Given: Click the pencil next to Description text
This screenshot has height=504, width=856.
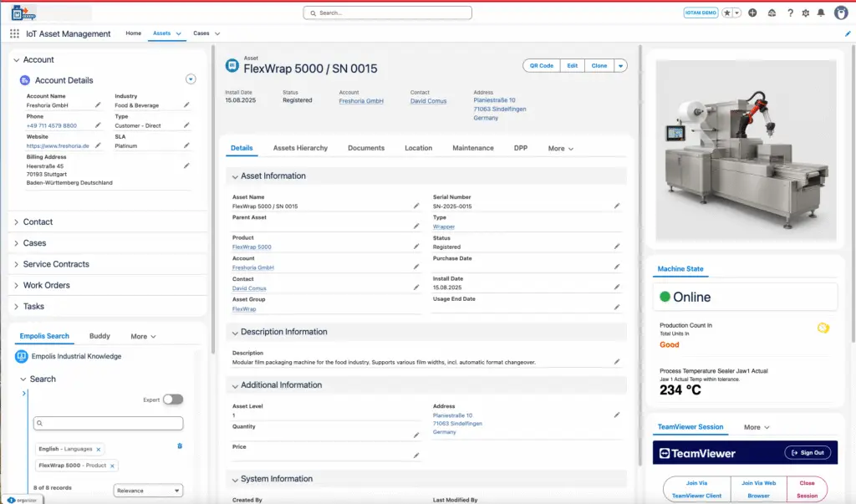Looking at the screenshot, I should pyautogui.click(x=617, y=362).
